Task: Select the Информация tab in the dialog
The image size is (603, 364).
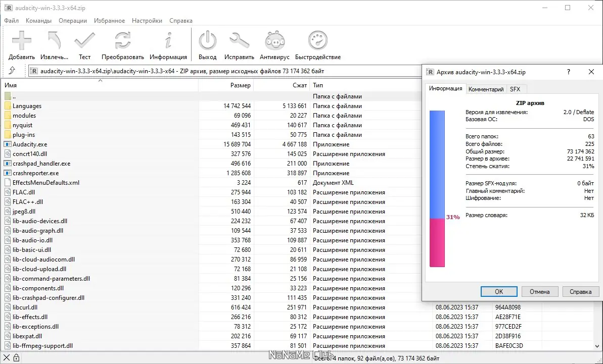Action: 445,88
